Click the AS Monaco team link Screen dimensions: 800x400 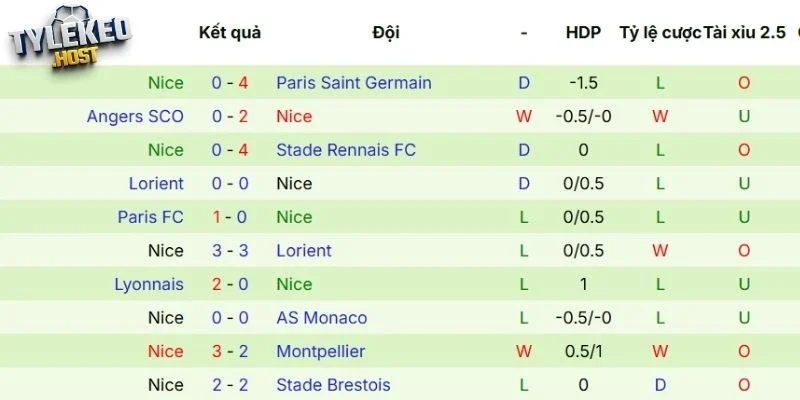(321, 318)
